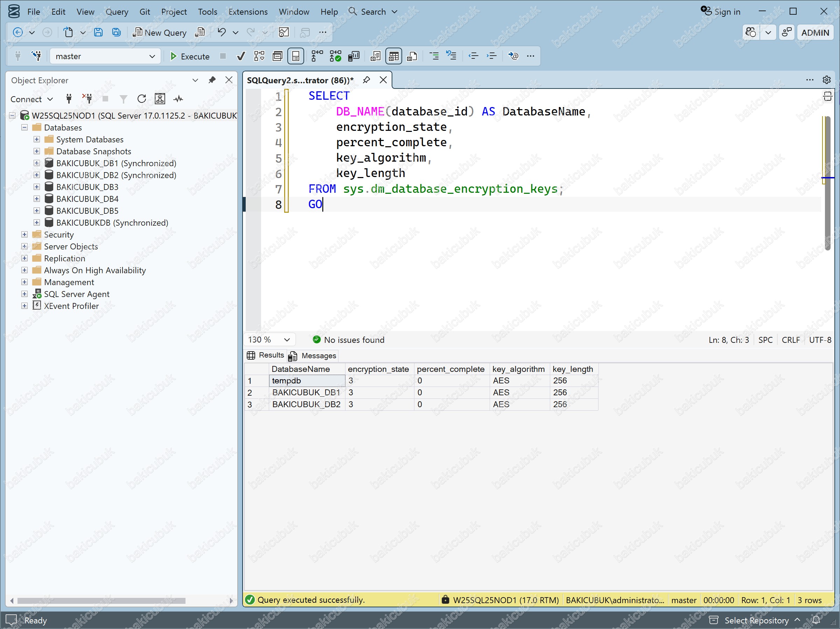
Task: Click the Parse checkmark icon
Action: point(241,56)
